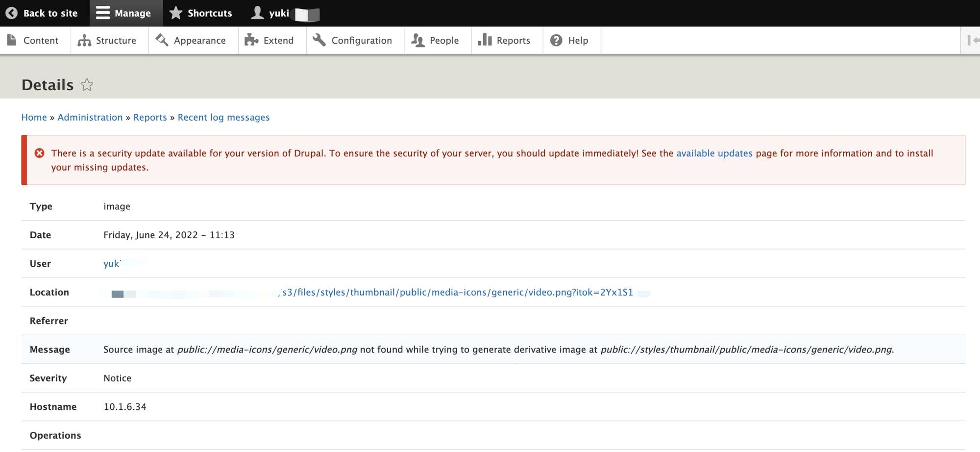Click the Manage tab label
This screenshot has width=980, height=452.
pos(133,13)
